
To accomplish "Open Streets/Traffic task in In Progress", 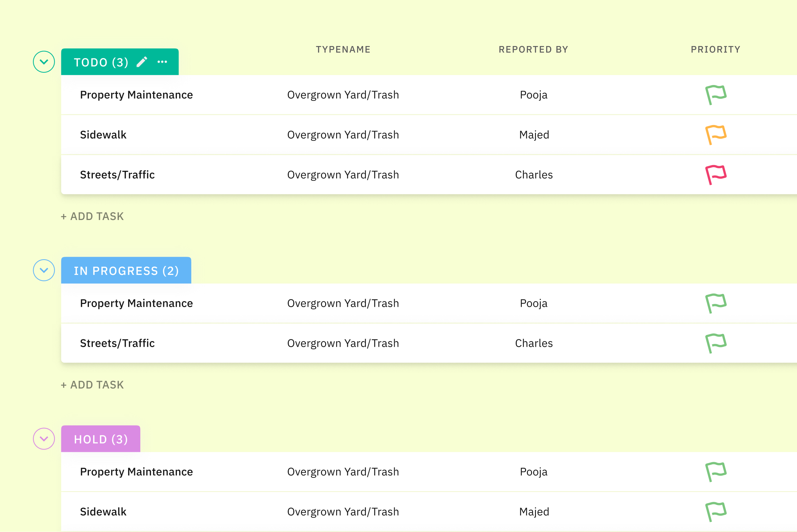I will click(117, 343).
